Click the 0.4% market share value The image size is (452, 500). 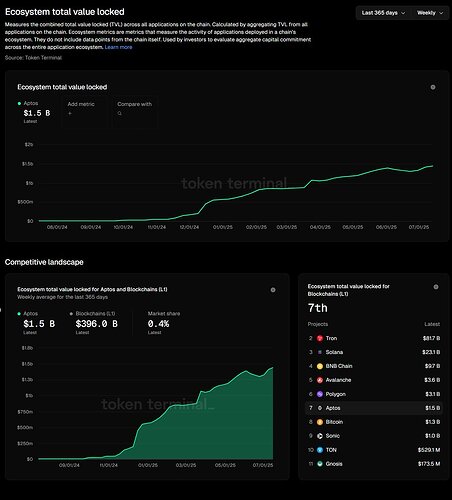(x=158, y=324)
